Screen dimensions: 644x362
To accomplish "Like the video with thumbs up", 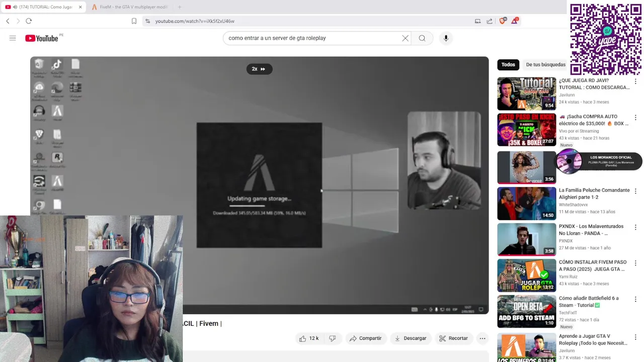I will [x=302, y=338].
